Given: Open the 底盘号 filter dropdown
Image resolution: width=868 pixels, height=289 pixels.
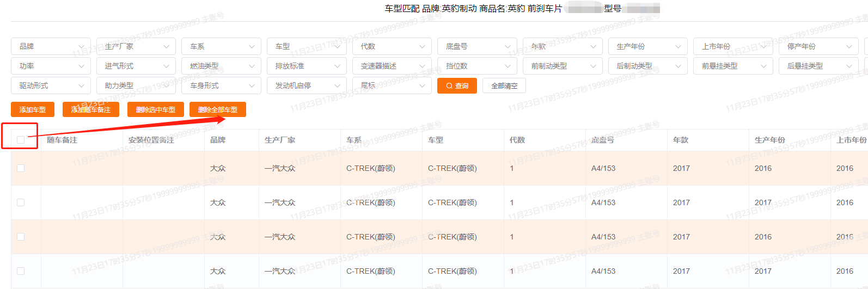Looking at the screenshot, I should click(477, 46).
